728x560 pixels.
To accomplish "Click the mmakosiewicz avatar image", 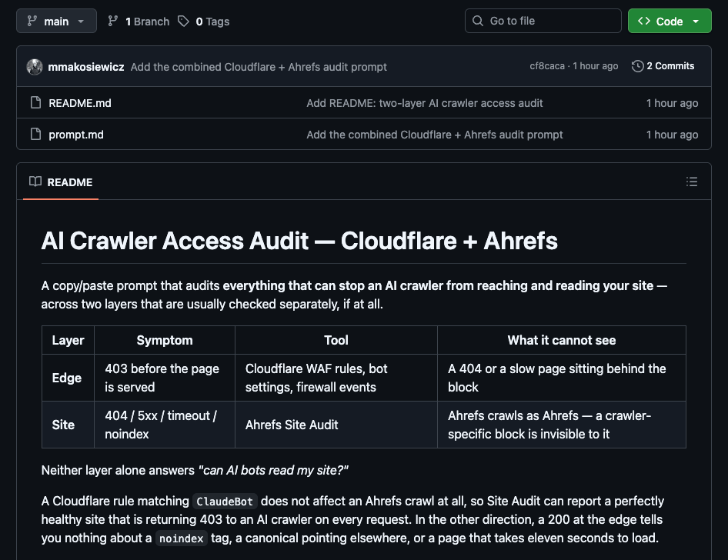I will tap(35, 67).
